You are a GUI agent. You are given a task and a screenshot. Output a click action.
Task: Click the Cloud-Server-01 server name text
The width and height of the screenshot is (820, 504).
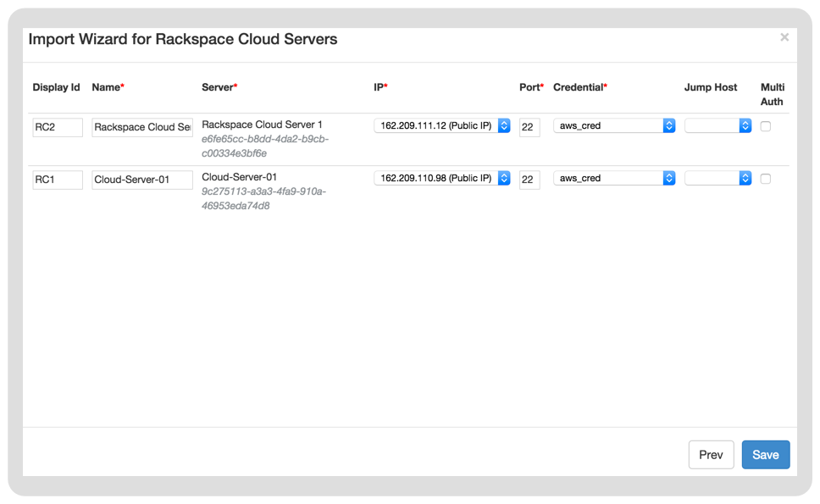(239, 177)
